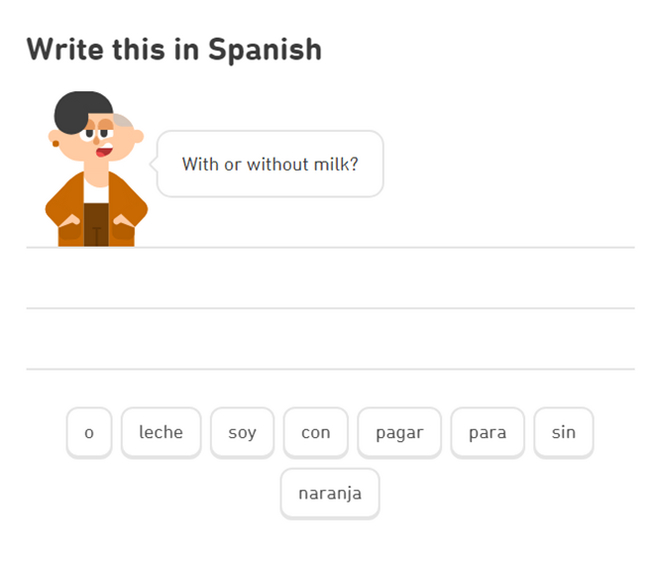Select the word tile "o"

[89, 433]
